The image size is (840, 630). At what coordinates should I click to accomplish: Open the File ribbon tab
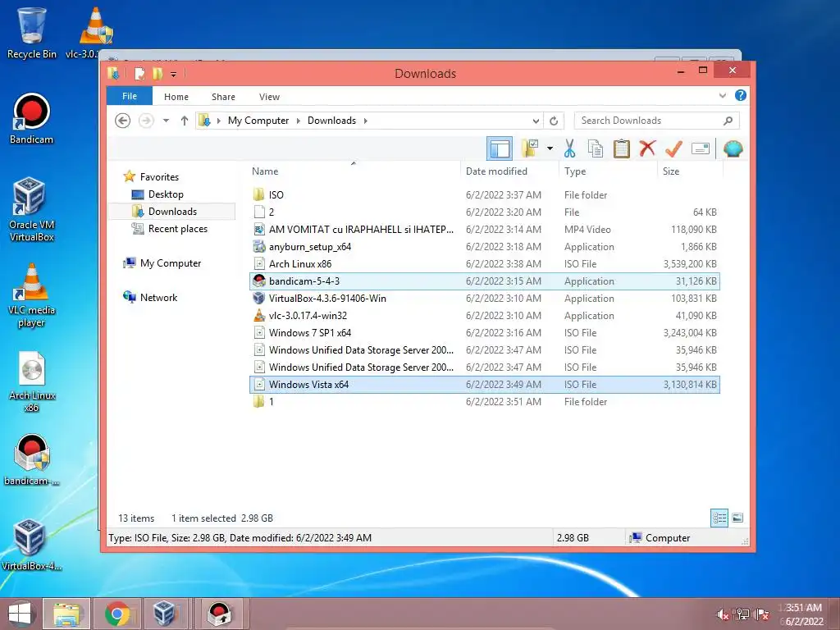pos(130,97)
